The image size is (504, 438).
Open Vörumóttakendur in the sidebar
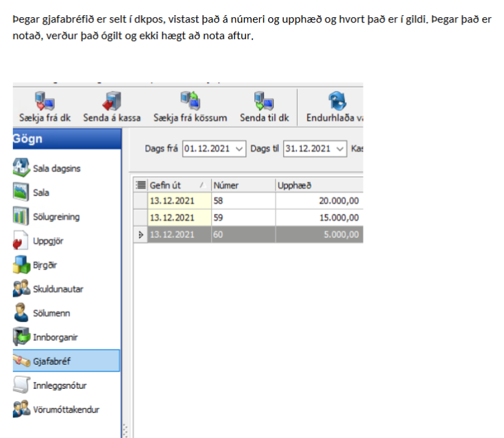coord(66,410)
